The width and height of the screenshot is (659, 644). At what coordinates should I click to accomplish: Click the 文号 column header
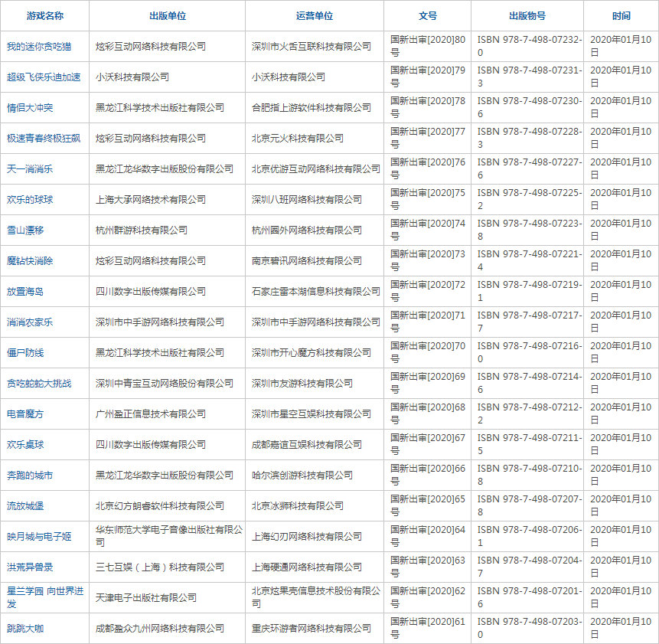[x=427, y=16]
